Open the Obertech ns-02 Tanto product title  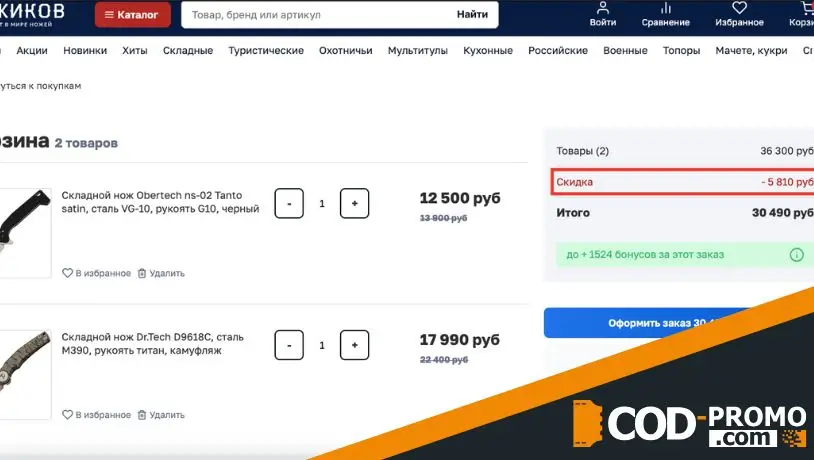160,202
